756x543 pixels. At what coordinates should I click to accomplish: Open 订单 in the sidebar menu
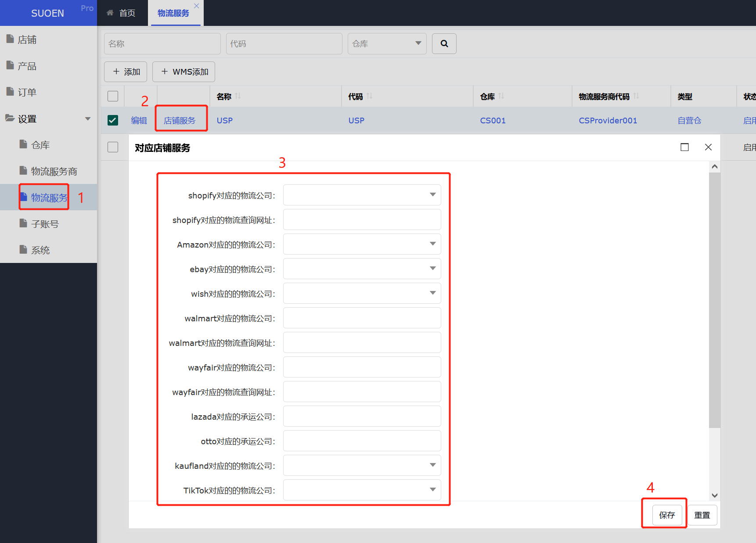point(48,92)
